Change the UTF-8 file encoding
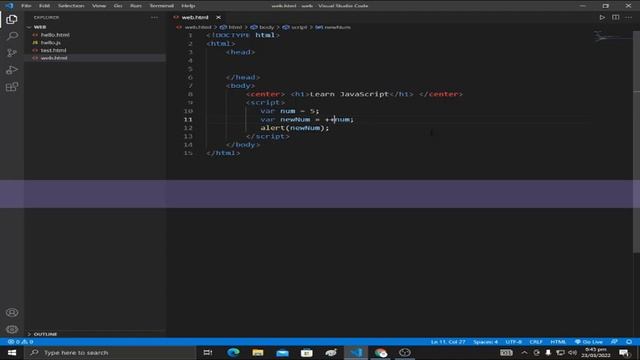640x360 pixels. (513, 342)
